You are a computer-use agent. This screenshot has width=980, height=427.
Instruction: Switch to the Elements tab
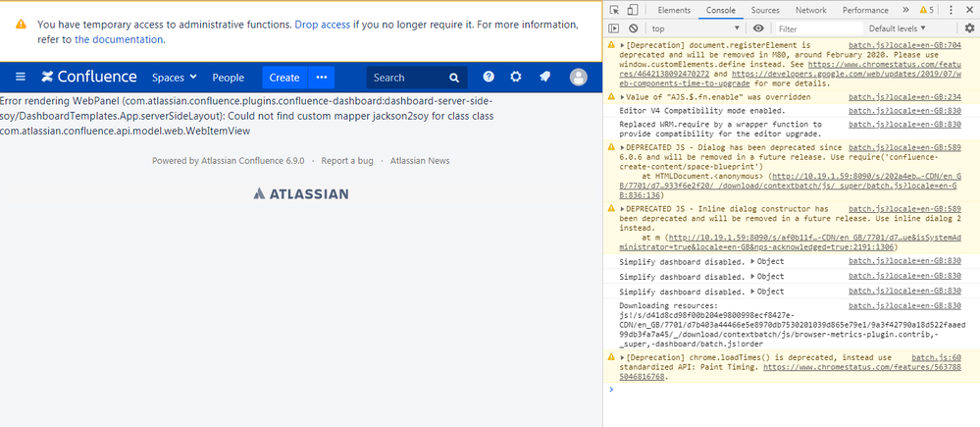(674, 10)
